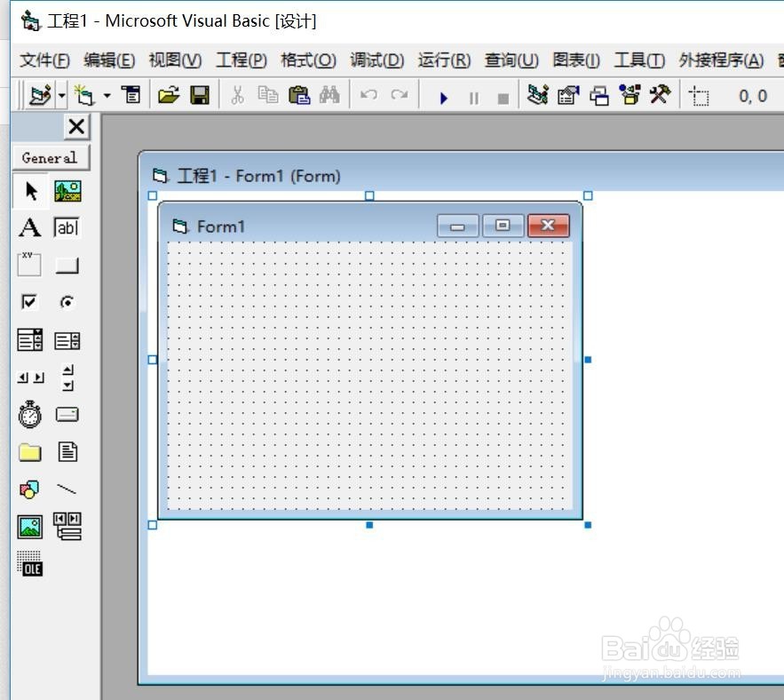Open the 文件(F) menu
This screenshot has width=784, height=700.
[44, 60]
